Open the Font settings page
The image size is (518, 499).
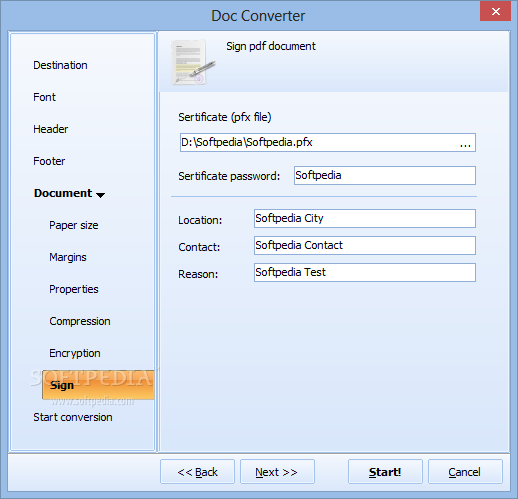[x=44, y=97]
